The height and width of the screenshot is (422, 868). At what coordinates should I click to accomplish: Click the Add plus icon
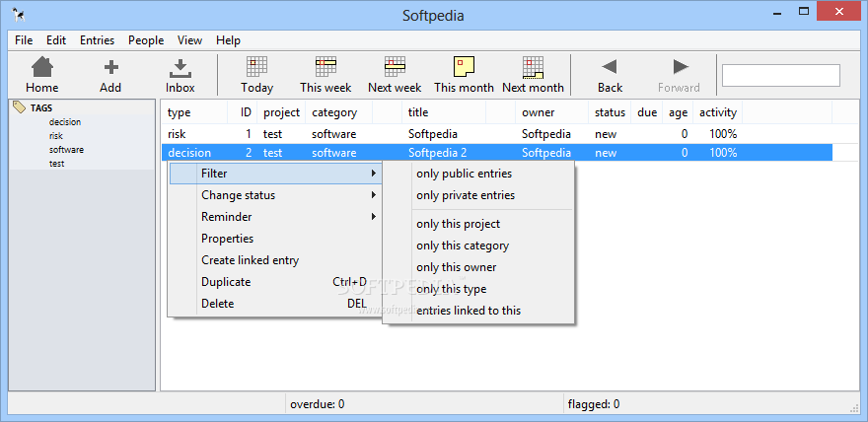(110, 67)
